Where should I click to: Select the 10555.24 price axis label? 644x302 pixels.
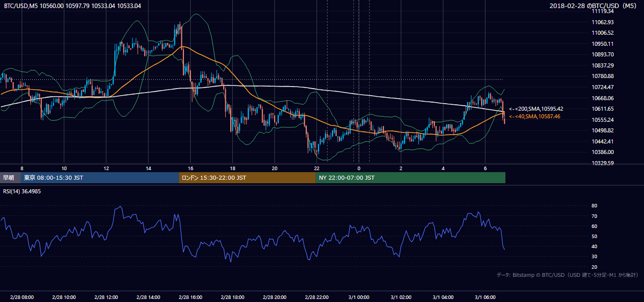click(x=603, y=120)
